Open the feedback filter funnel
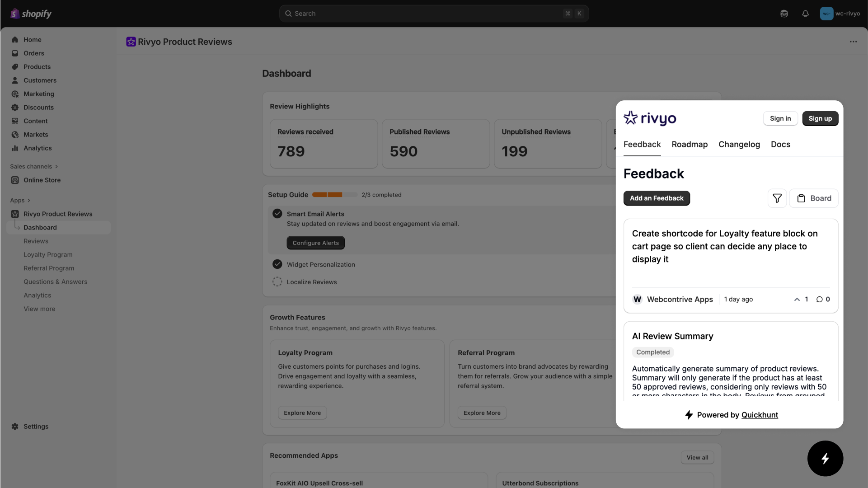 (777, 198)
